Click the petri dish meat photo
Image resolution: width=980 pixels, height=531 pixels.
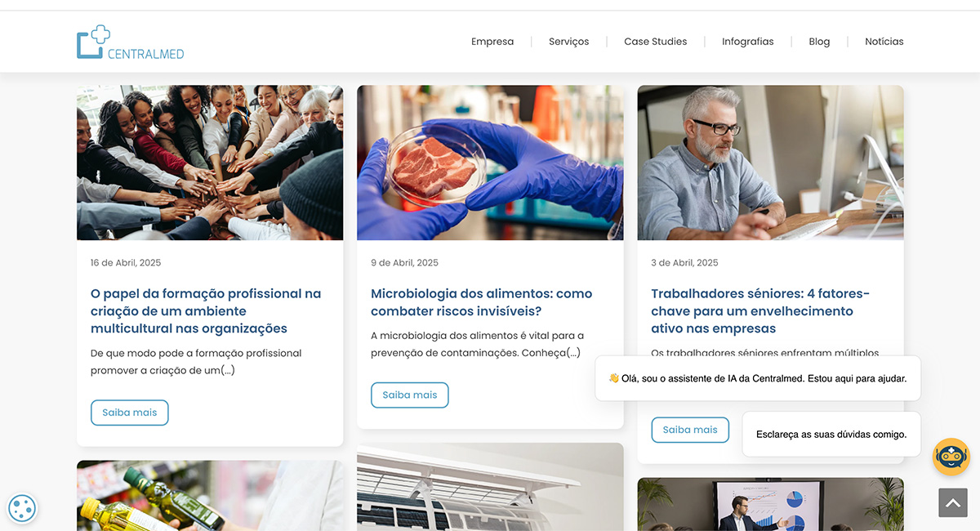(490, 163)
